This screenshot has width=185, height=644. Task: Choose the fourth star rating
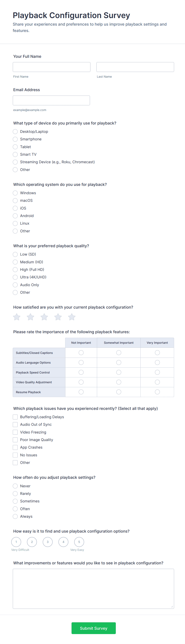coord(58,317)
